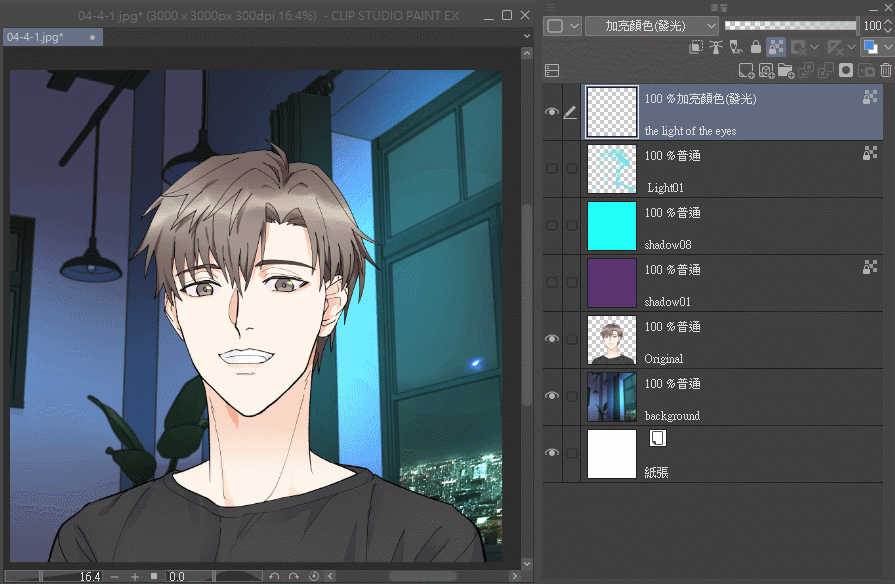Viewport: 895px width, 584px height.
Task: Tick the Original layer selection box
Action: pyautogui.click(x=571, y=339)
